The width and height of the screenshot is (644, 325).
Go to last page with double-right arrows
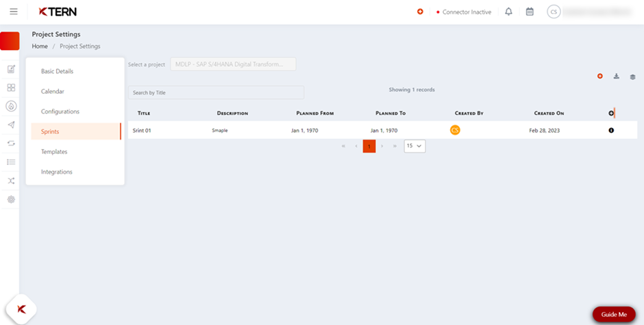395,146
